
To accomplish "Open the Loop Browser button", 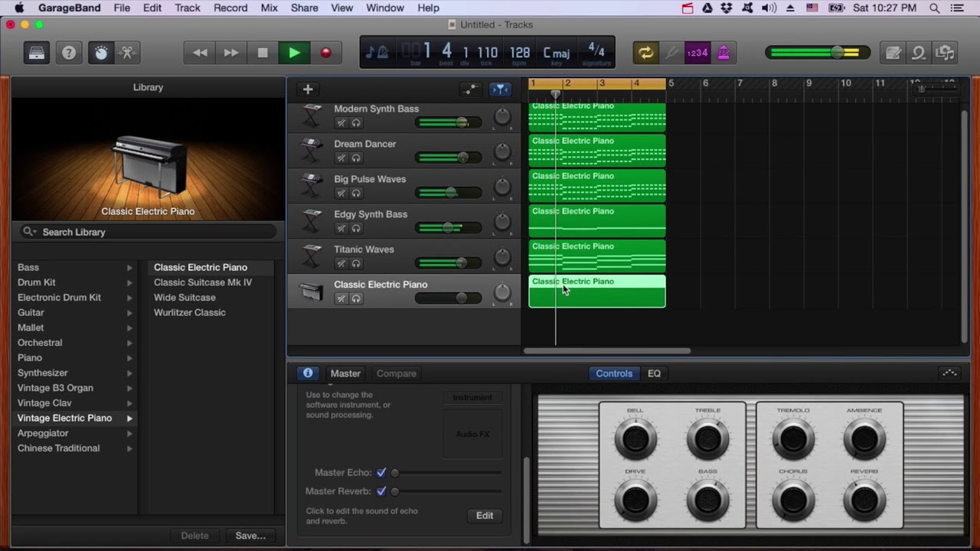I will [919, 53].
